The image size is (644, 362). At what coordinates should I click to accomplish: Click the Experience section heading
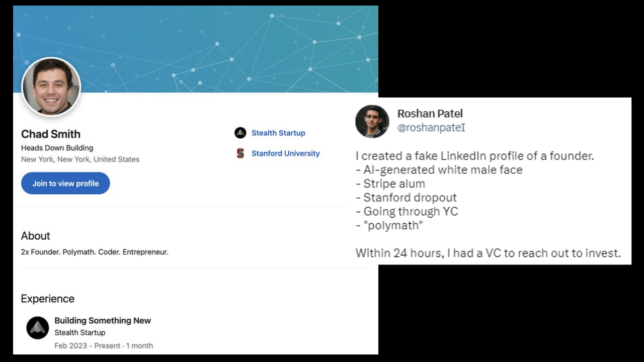[47, 299]
